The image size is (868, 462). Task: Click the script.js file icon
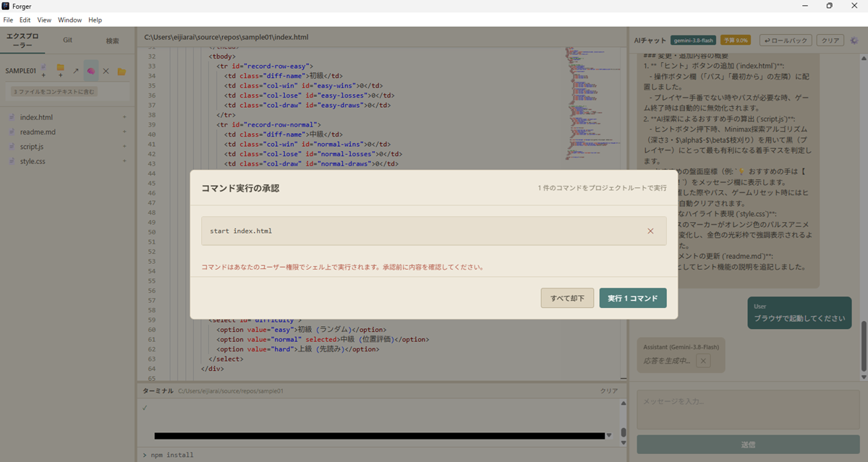click(12, 147)
